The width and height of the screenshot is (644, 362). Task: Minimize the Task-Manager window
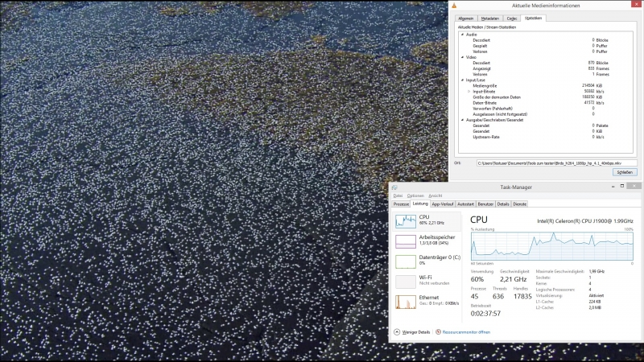coord(613,187)
